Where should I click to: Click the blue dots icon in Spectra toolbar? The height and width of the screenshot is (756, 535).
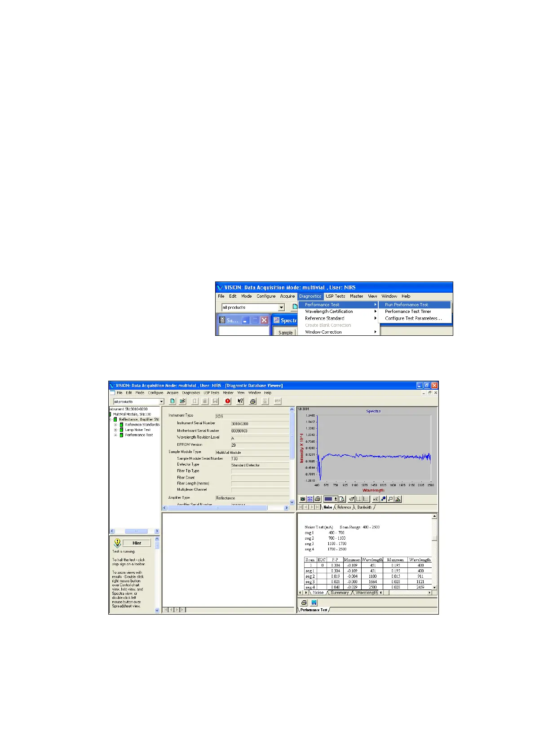point(383,499)
